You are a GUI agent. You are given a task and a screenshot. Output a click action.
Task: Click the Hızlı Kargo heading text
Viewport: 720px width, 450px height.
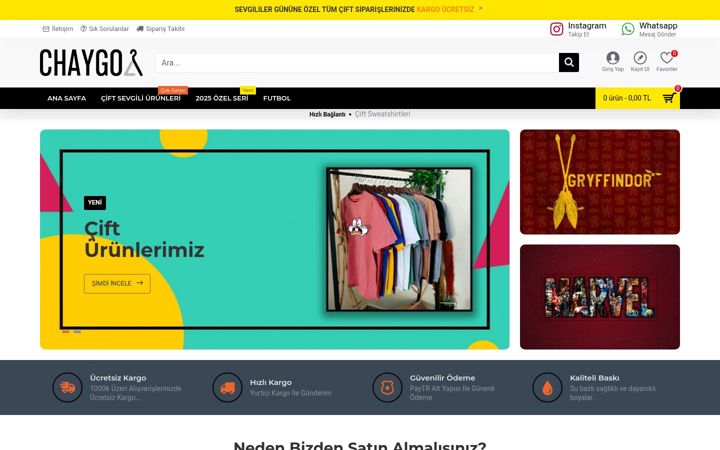270,382
